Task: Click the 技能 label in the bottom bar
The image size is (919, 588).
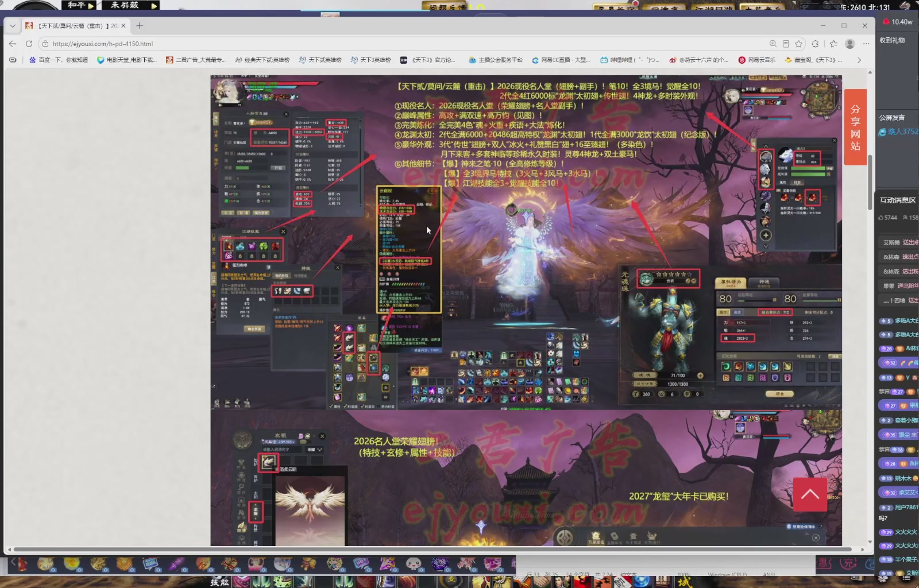Action: (219, 582)
